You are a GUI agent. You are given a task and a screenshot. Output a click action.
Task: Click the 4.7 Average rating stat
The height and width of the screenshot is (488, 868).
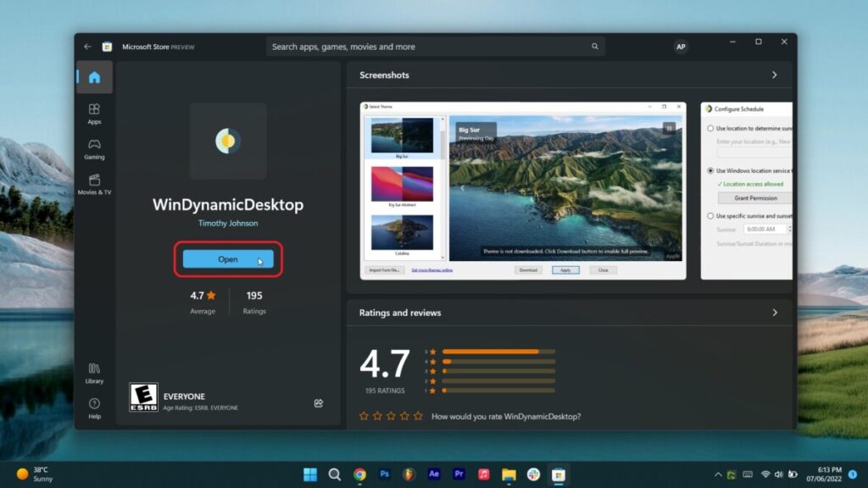(x=203, y=302)
